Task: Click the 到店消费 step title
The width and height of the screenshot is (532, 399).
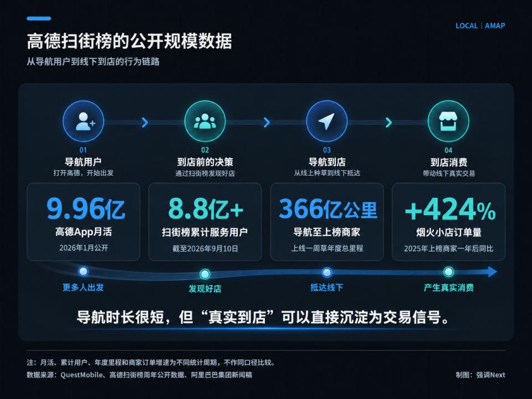Action: pos(449,162)
